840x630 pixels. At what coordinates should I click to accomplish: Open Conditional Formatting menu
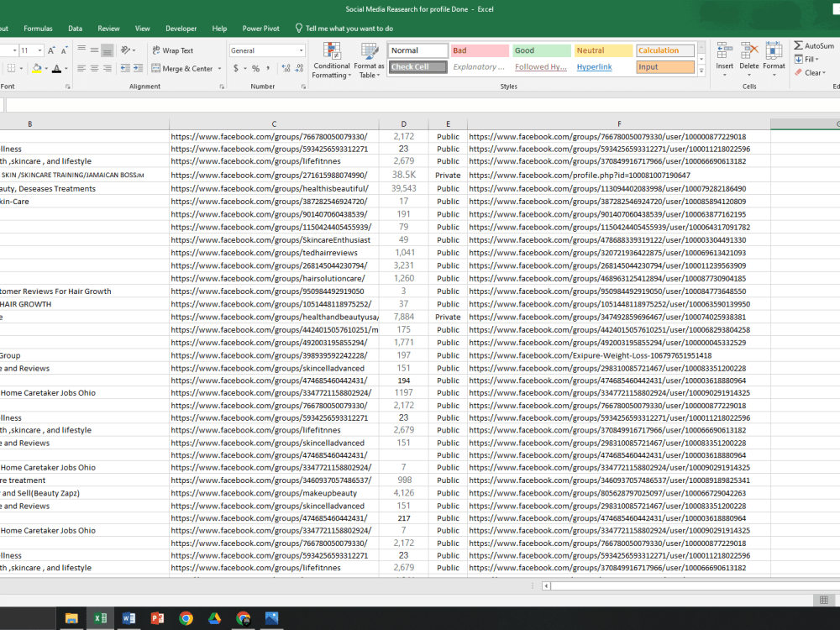point(332,60)
